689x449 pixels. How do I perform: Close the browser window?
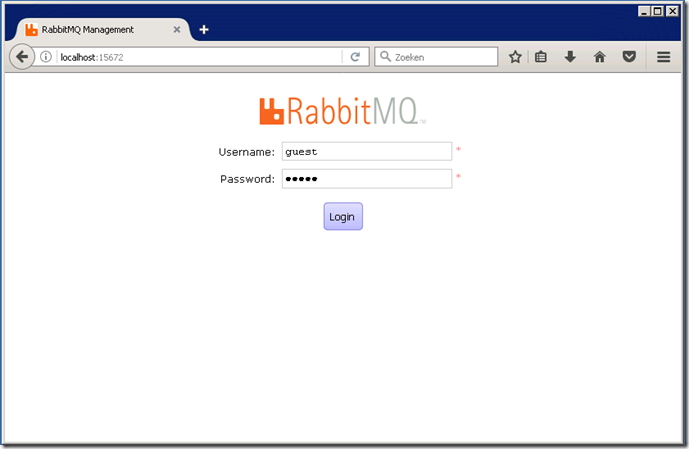672,11
